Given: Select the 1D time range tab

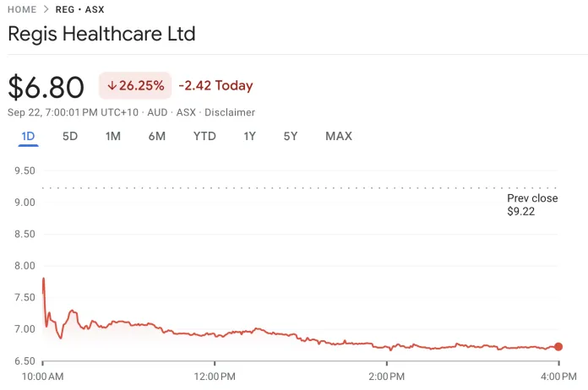Looking at the screenshot, I should [x=28, y=136].
